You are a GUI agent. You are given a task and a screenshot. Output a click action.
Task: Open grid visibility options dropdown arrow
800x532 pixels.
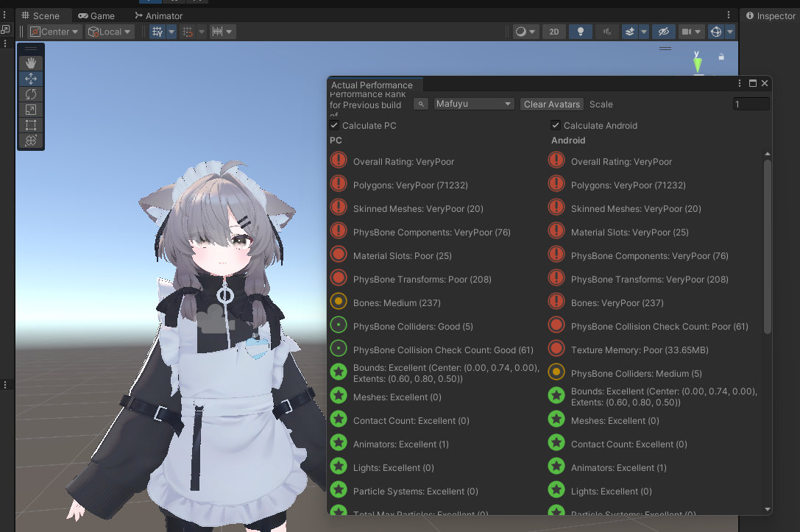tap(171, 32)
